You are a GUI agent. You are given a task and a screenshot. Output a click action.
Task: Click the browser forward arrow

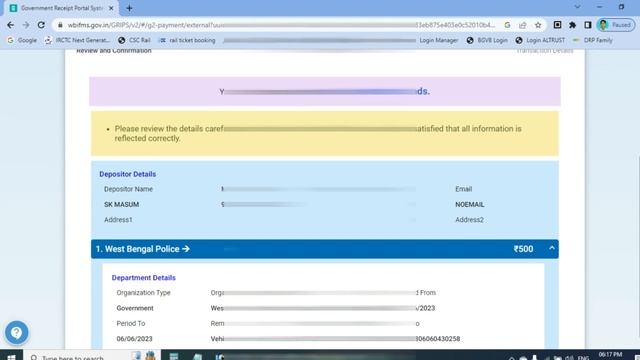coord(26,25)
